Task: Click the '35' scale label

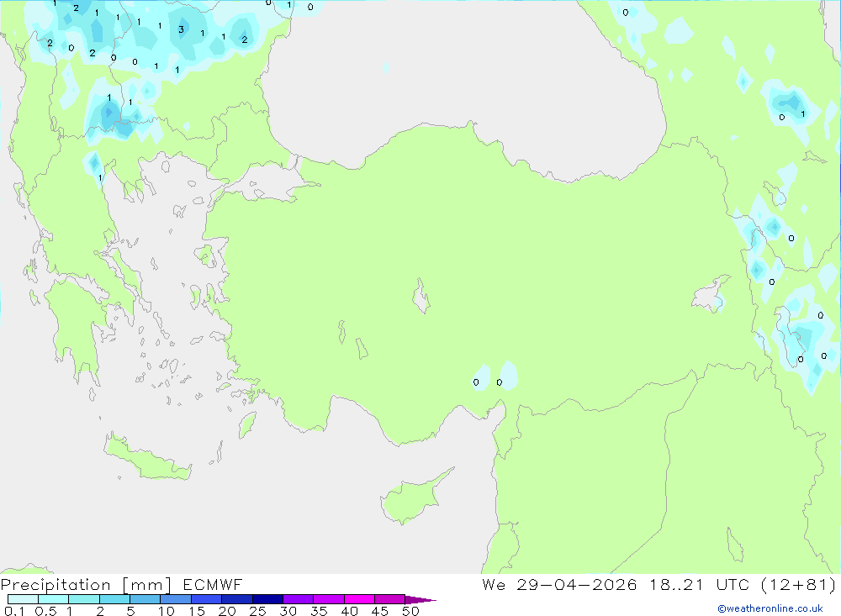Action: point(319,611)
